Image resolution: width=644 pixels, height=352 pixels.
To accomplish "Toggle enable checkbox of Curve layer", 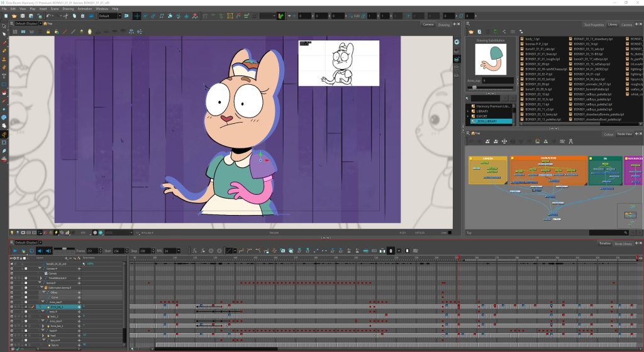I will click(x=11, y=297).
